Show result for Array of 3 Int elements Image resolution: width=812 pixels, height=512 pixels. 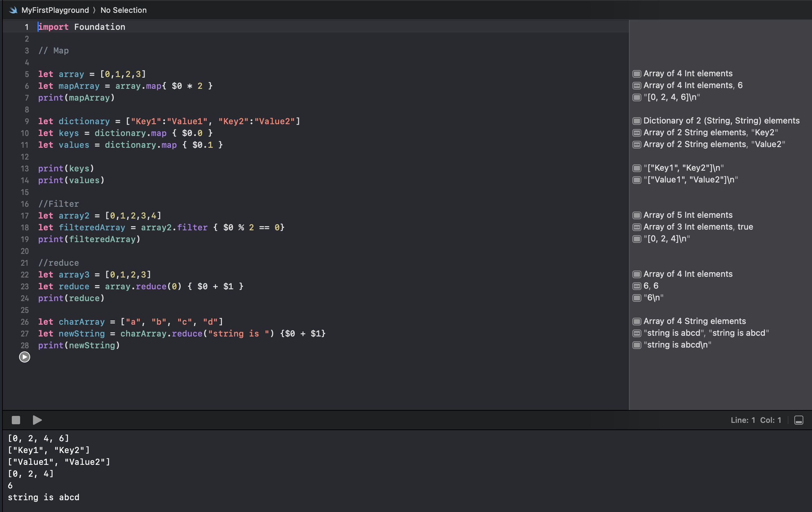(637, 227)
